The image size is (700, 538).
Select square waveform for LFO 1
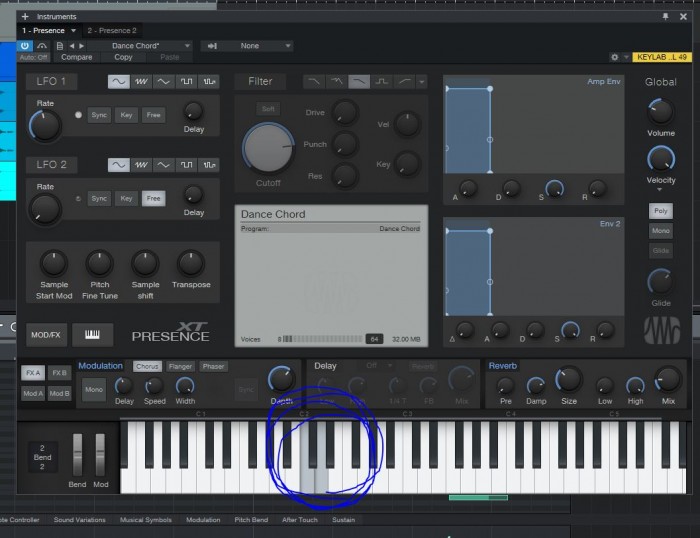point(186,81)
